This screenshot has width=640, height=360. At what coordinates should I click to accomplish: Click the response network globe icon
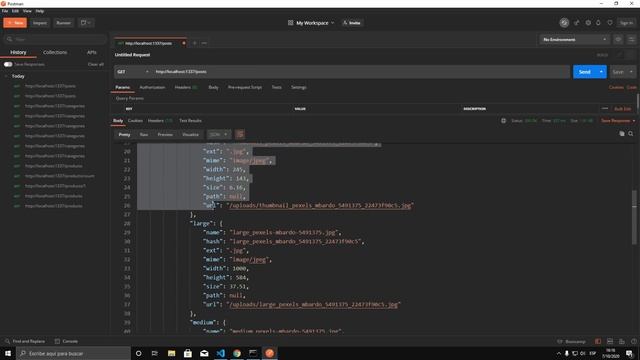(x=503, y=121)
